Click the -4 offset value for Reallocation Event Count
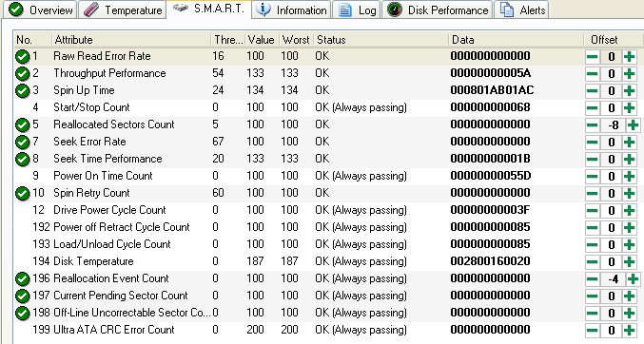 (613, 279)
